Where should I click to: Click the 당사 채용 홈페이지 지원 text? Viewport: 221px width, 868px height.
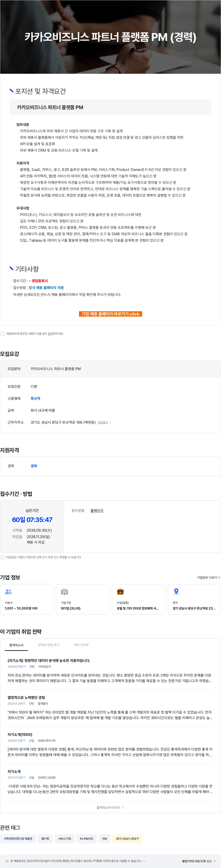(x=46, y=287)
